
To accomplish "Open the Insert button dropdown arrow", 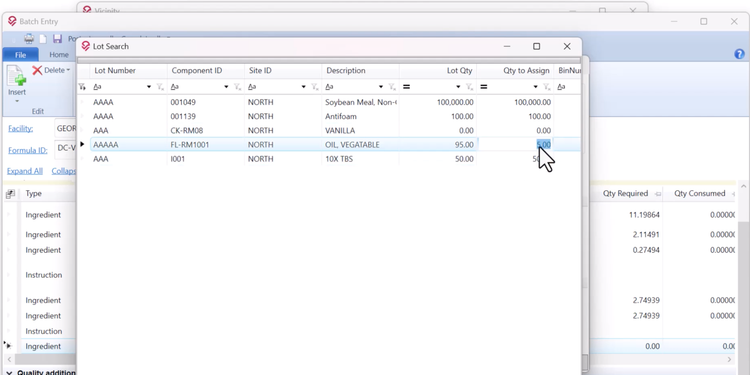I will (17, 101).
